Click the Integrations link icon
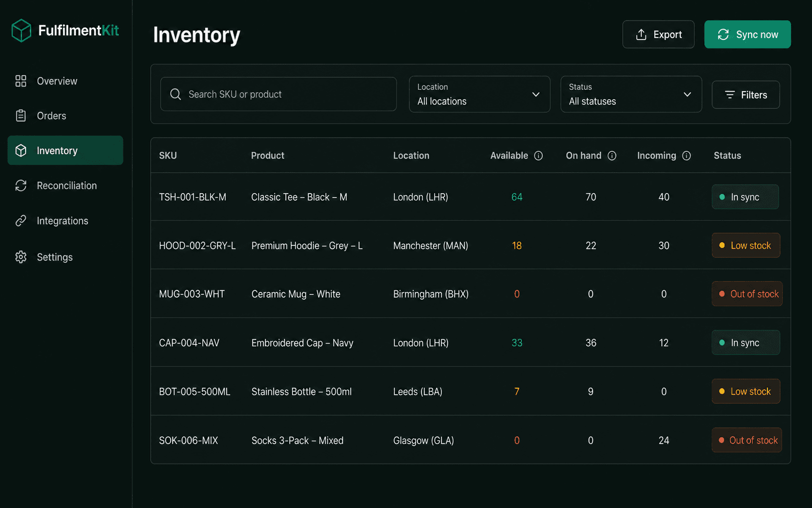Image resolution: width=812 pixels, height=508 pixels. [x=21, y=221]
